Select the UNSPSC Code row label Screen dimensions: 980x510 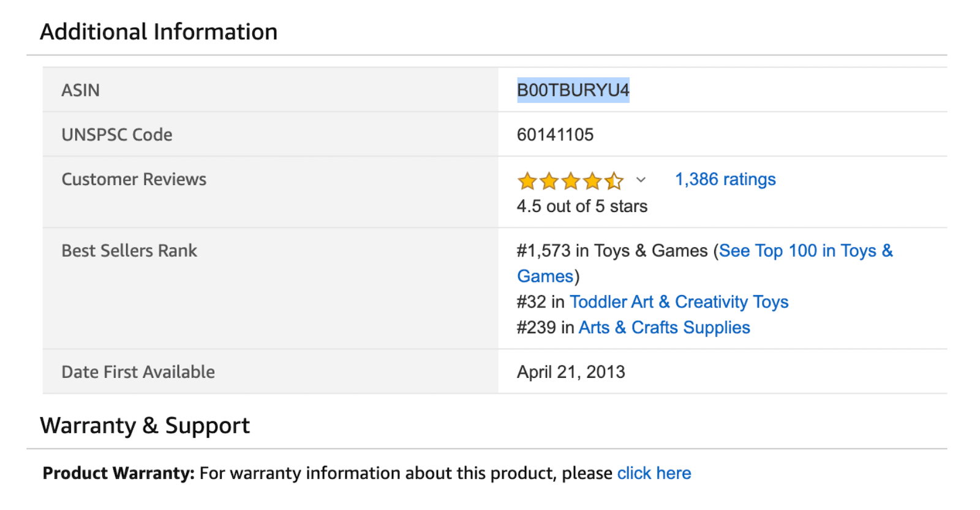tap(117, 135)
